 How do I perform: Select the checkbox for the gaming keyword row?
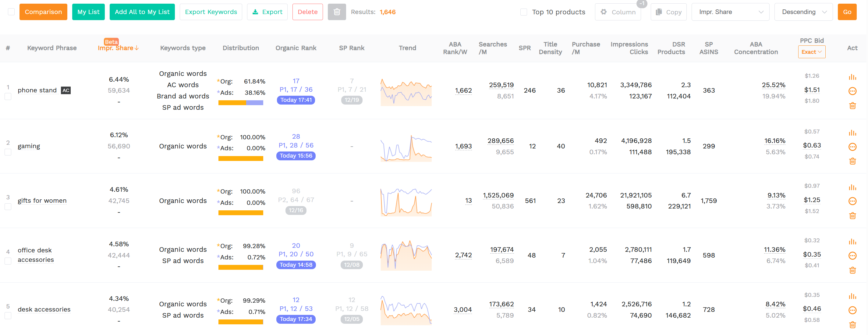click(x=8, y=152)
